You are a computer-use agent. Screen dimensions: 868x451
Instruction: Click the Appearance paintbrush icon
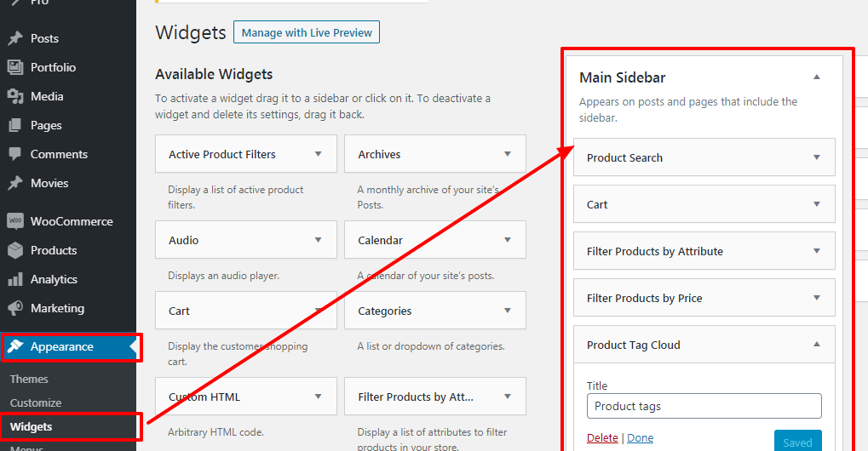tap(15, 346)
